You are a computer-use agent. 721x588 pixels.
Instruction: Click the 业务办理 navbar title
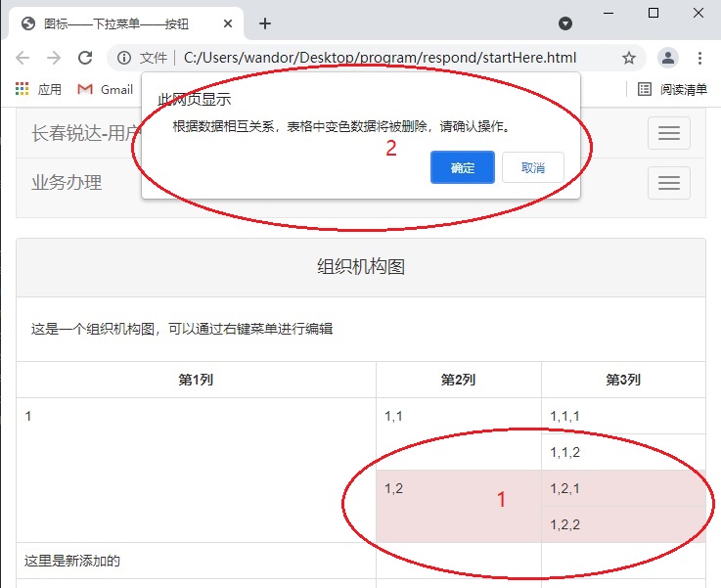pyautogui.click(x=67, y=183)
